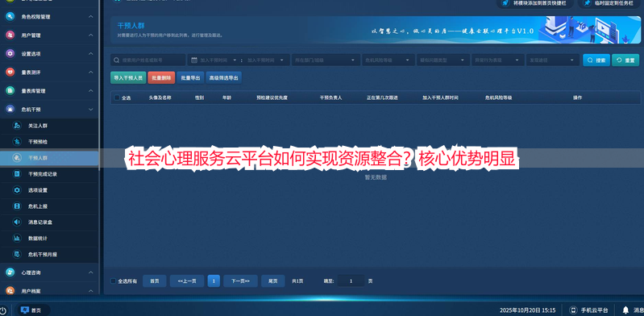Click the 设置选项 gear icon
The image size is (644, 316).
pyautogui.click(x=10, y=54)
